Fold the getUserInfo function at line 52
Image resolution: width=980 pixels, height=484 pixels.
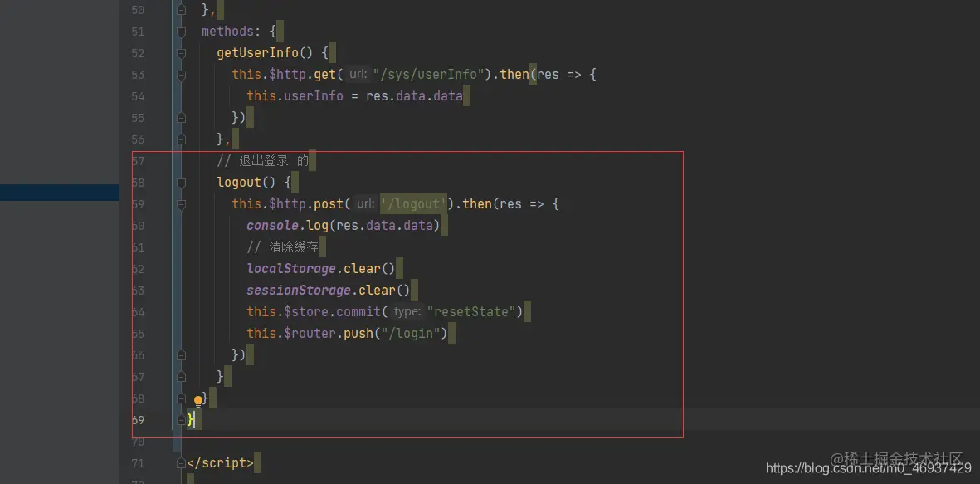[x=181, y=54]
